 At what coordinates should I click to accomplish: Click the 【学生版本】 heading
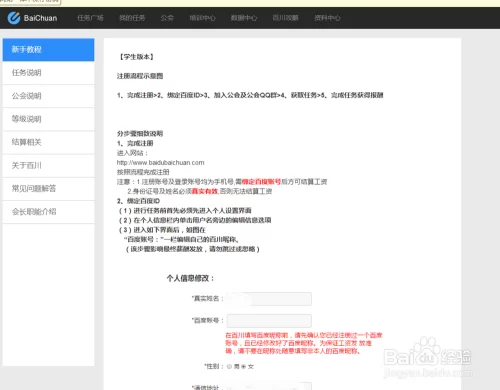coord(136,57)
